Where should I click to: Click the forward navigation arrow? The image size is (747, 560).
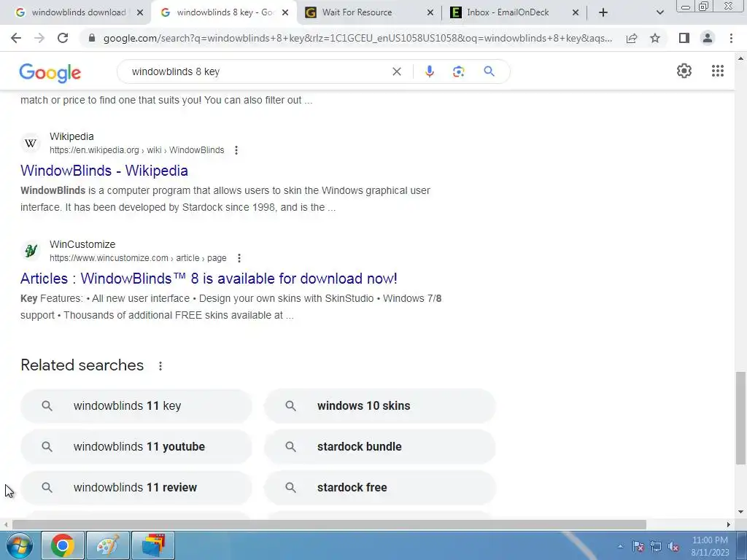pos(39,38)
